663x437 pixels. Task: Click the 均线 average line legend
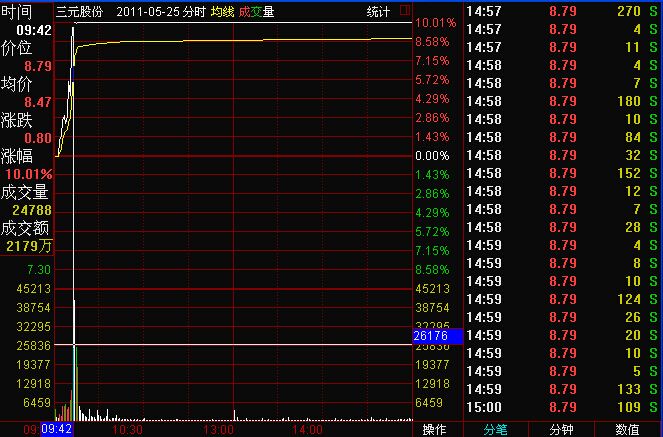pyautogui.click(x=222, y=12)
